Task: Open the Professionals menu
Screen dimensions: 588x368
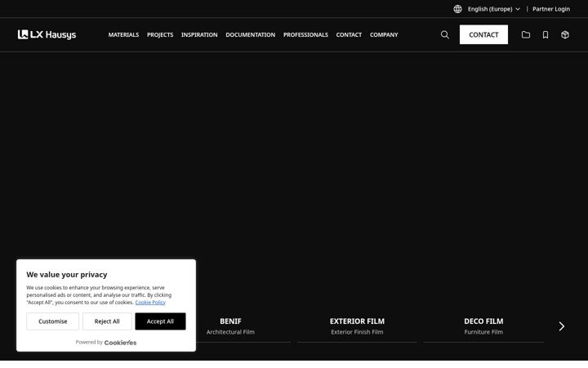Action: coord(305,34)
